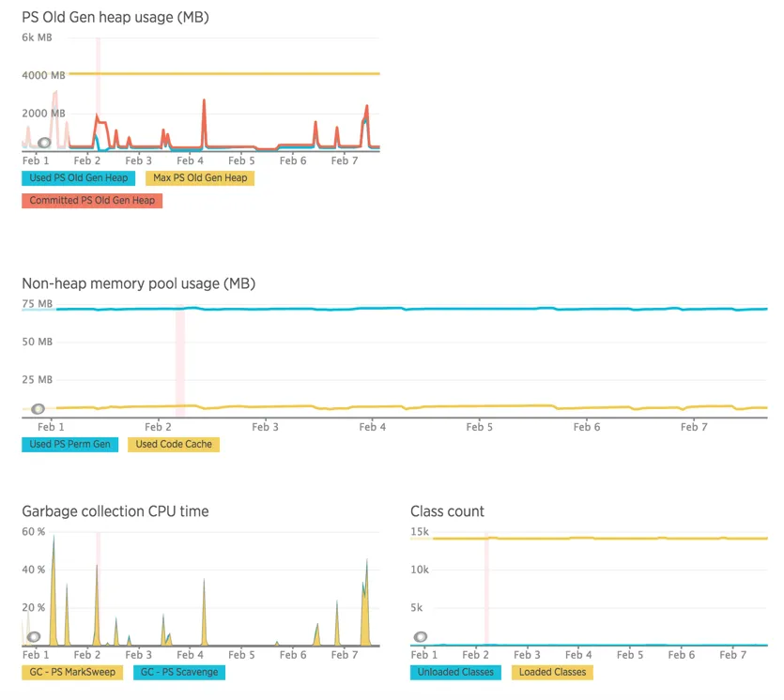Toggle Used PS Old Gen Heap legend
This screenshot has width=784, height=700.
click(x=79, y=178)
